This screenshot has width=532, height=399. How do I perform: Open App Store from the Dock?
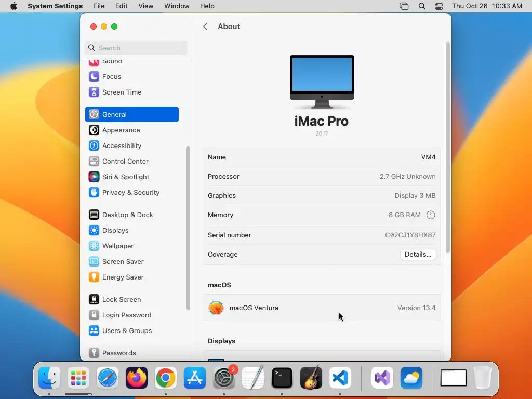pyautogui.click(x=195, y=378)
